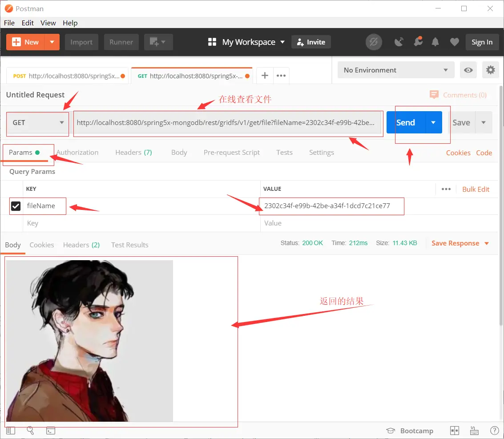Image resolution: width=504 pixels, height=439 pixels.
Task: Click the empty Key placeholder field
Action: tap(141, 223)
